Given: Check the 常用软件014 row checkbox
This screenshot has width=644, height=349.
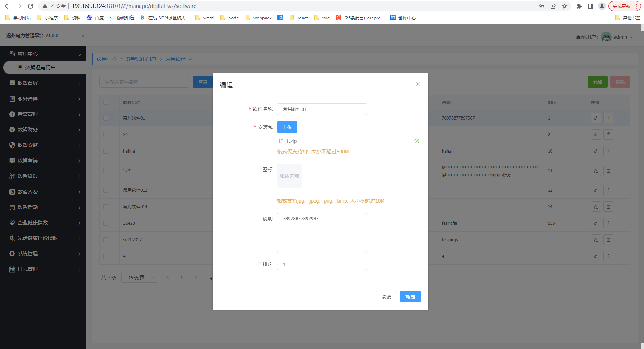Looking at the screenshot, I should (x=106, y=207).
